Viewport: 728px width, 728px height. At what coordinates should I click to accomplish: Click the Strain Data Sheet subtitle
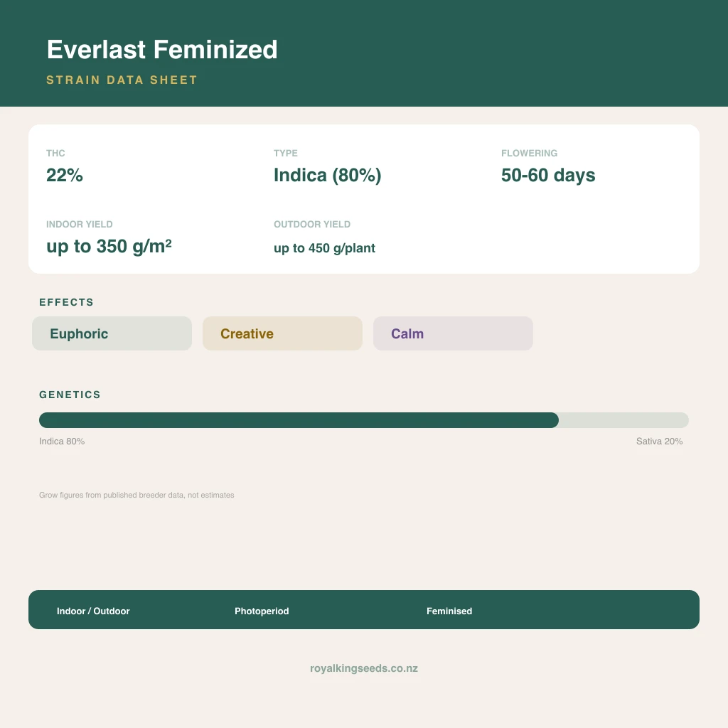(122, 80)
